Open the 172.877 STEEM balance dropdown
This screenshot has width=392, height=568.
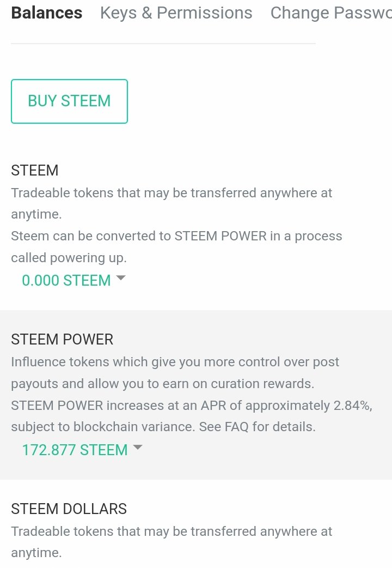pos(75,450)
